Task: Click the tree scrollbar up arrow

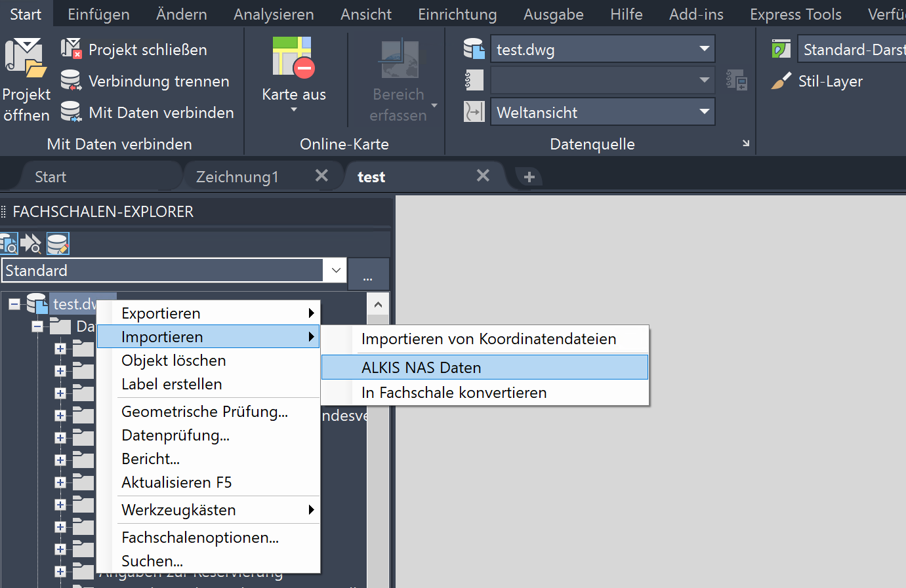Action: (x=378, y=304)
